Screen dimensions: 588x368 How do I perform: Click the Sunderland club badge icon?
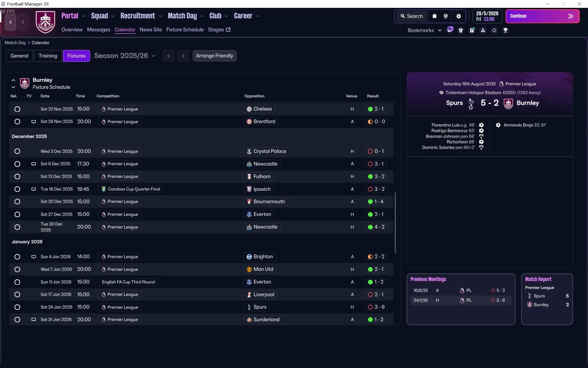[249, 319]
